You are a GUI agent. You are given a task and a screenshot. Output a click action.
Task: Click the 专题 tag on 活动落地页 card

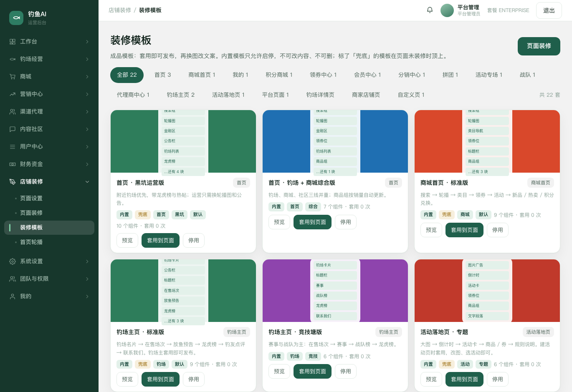click(483, 364)
